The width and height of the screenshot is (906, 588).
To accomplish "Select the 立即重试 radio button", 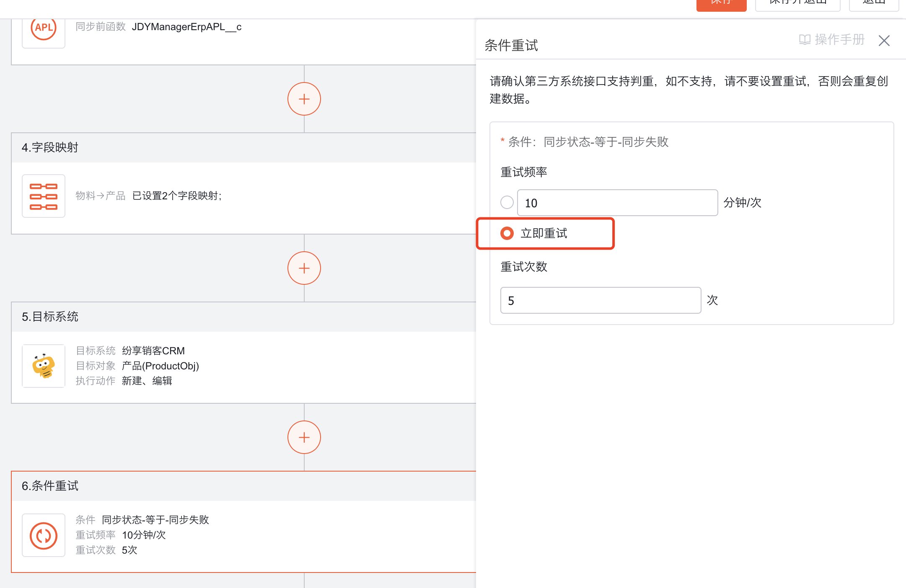I will [507, 233].
